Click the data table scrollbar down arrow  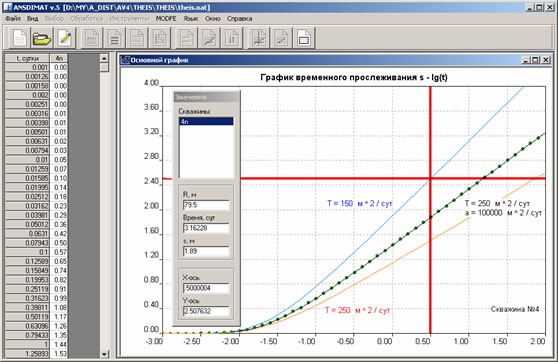coord(104,354)
